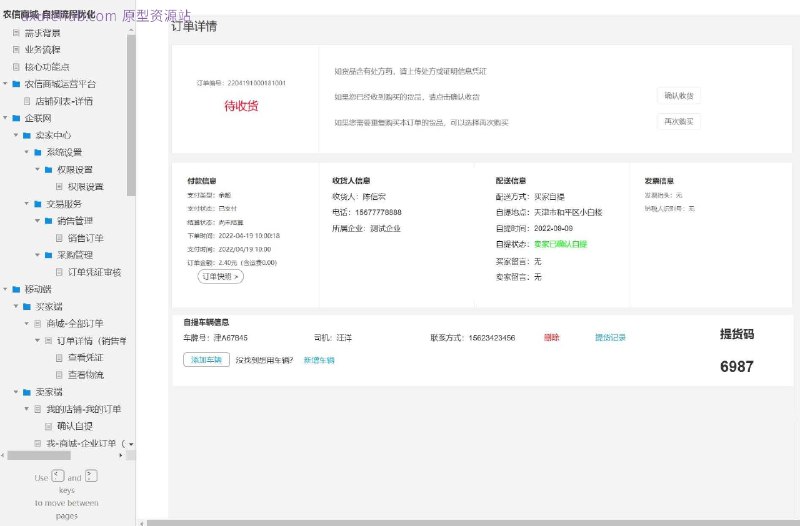Viewport: 800px width, 526px height.
Task: Collapse the 权限设置 folder arrow
Action: pos(37,169)
